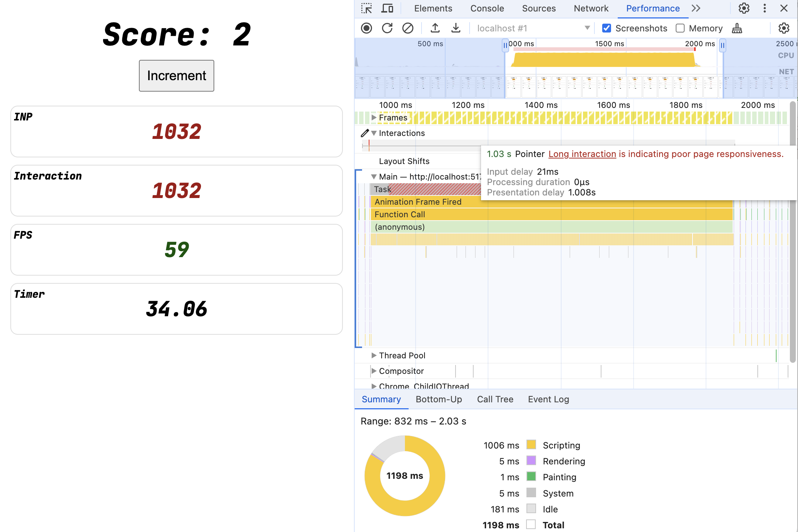Enable the Memory checkbox

tap(681, 28)
